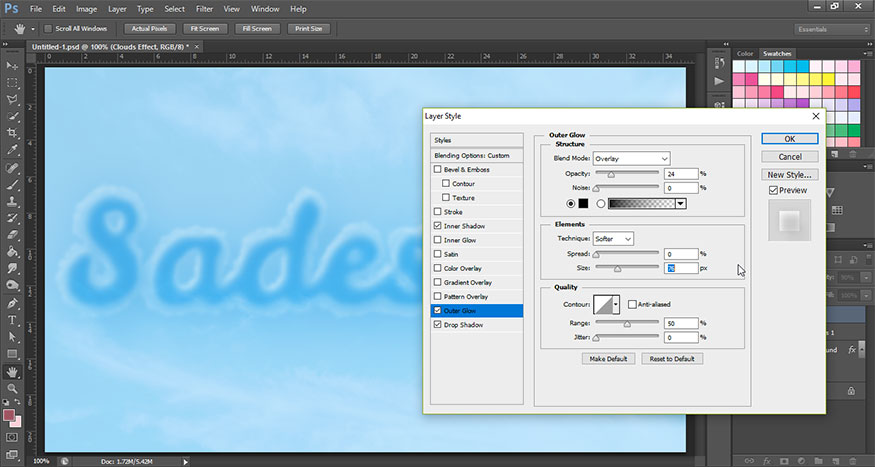
Task: Toggle the Preview checkbox
Action: pos(773,190)
